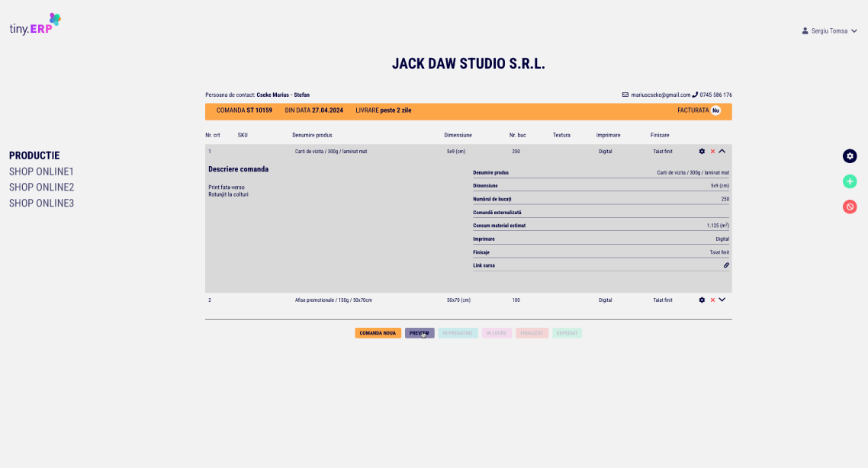Click the FINALIZAT status button
Image resolution: width=868 pixels, height=468 pixels.
pos(532,333)
